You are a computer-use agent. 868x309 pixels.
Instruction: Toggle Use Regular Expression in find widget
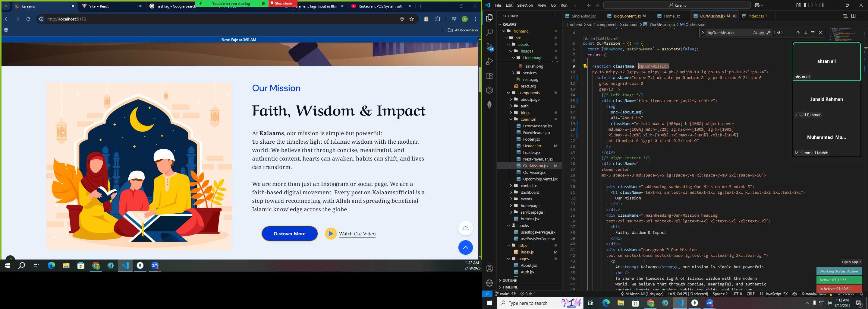coord(768,33)
